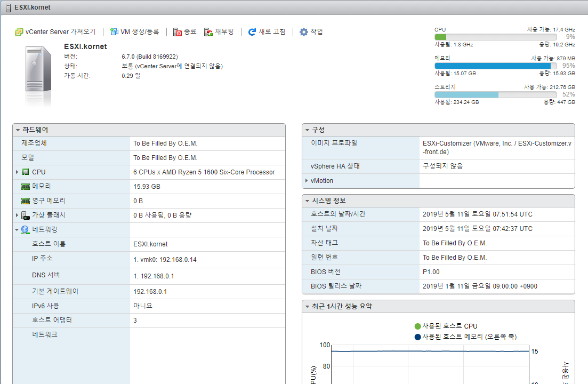
Task: Click the 메모리 usage progress bar
Action: point(496,66)
